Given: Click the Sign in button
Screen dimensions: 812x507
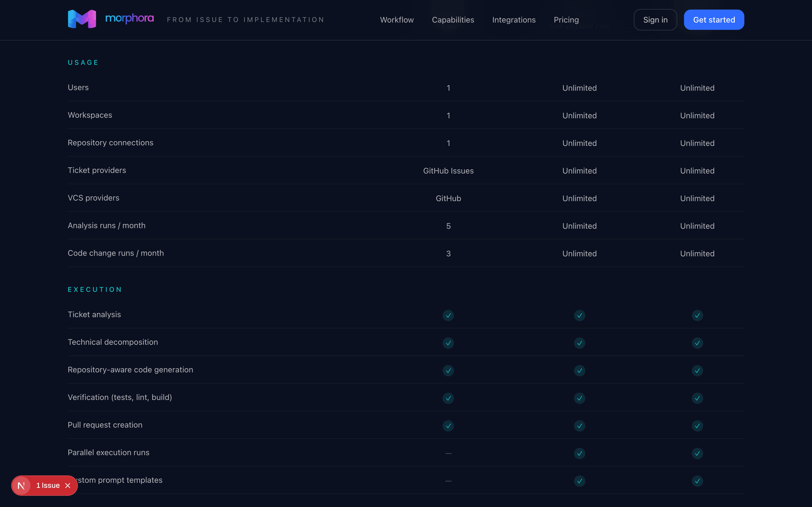Looking at the screenshot, I should click(x=655, y=19).
